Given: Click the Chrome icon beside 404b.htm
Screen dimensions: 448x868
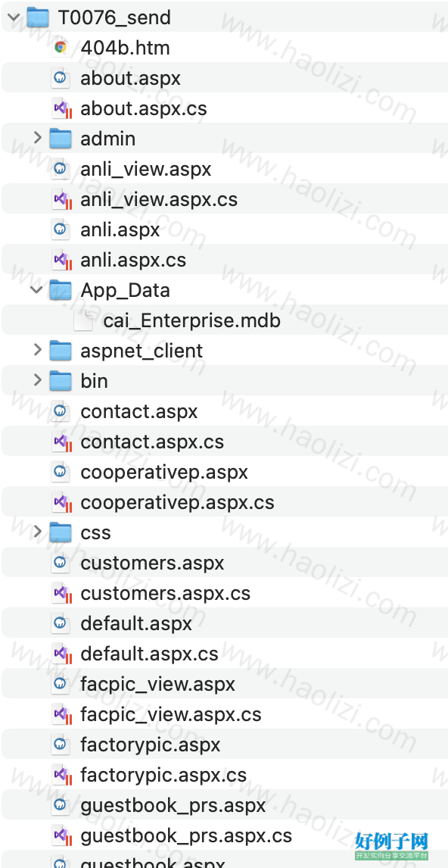Looking at the screenshot, I should pos(61,48).
